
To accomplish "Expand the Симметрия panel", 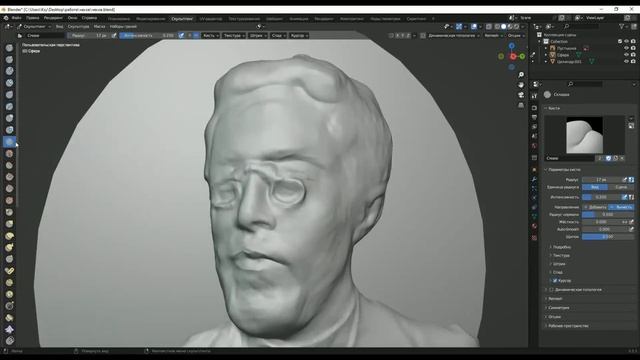I will coord(559,308).
